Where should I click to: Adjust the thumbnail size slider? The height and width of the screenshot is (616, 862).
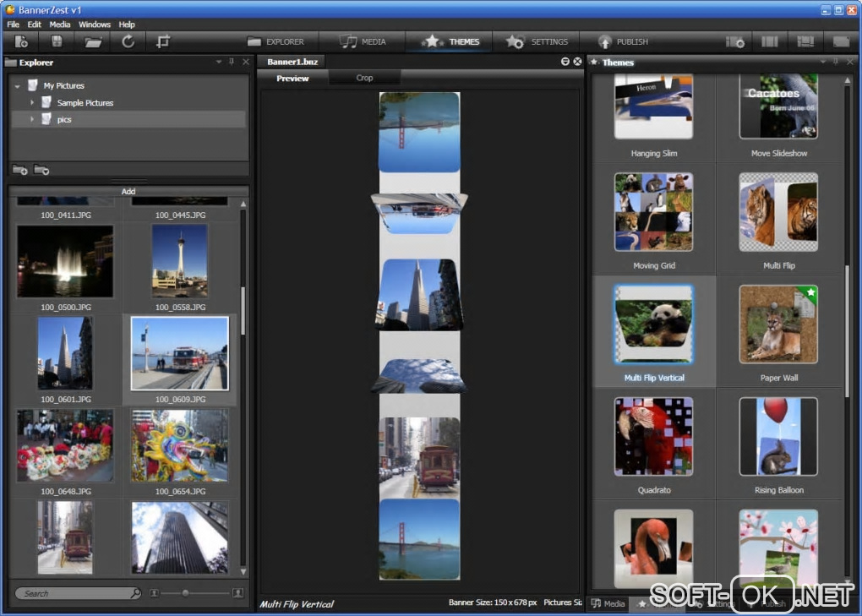pos(186,593)
